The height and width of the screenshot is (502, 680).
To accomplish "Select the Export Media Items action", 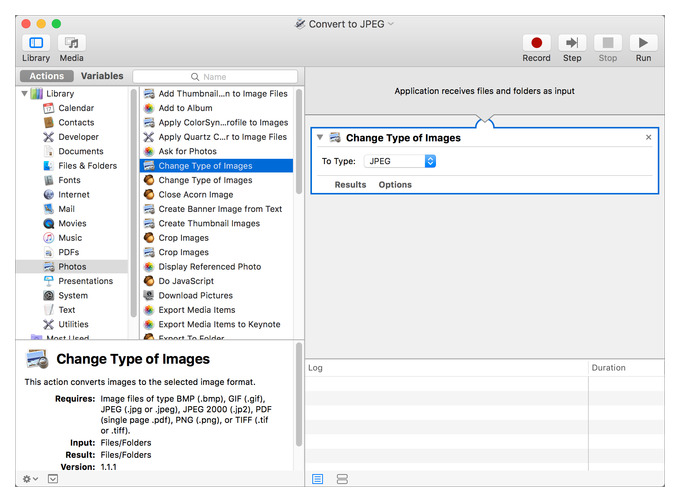I will click(216, 310).
